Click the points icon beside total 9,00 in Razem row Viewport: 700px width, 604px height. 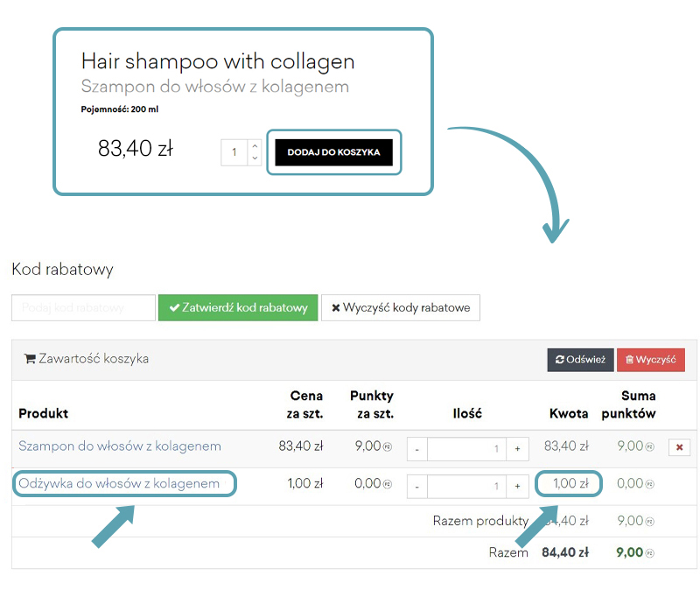pos(650,553)
